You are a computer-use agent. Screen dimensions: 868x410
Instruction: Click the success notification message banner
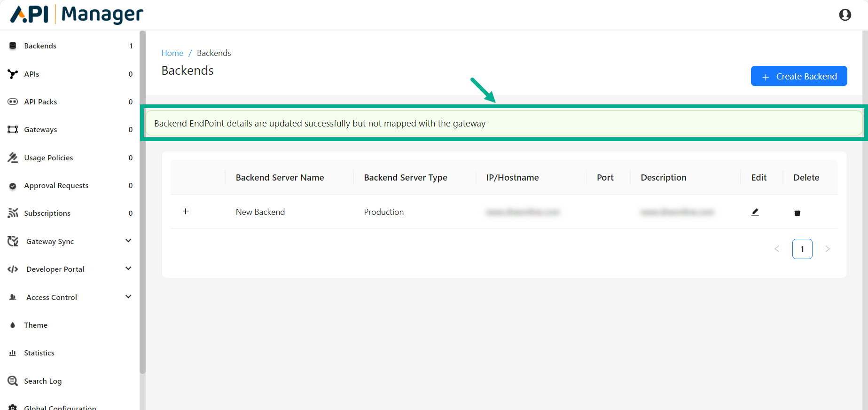tap(504, 123)
